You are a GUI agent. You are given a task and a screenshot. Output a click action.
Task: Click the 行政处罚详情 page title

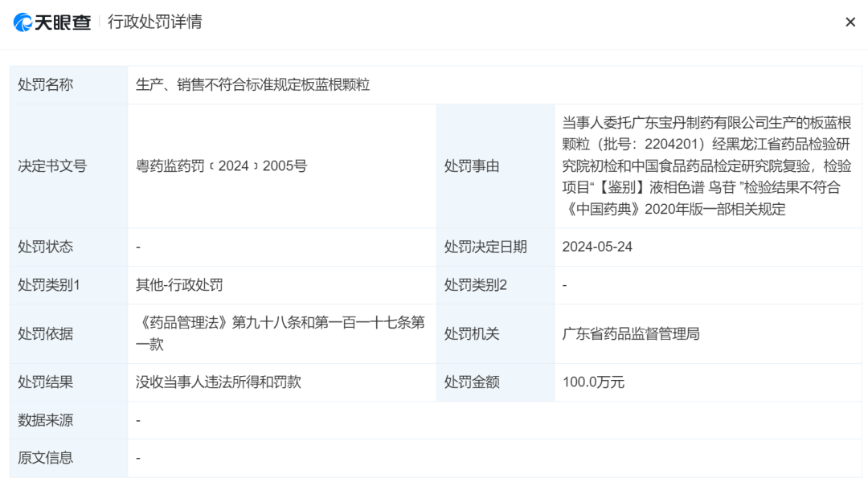157,22
